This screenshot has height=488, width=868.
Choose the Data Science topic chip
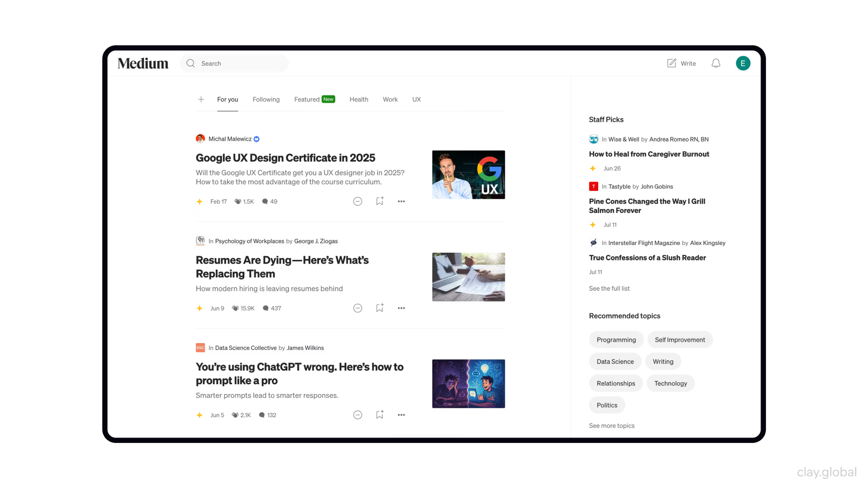click(x=615, y=361)
